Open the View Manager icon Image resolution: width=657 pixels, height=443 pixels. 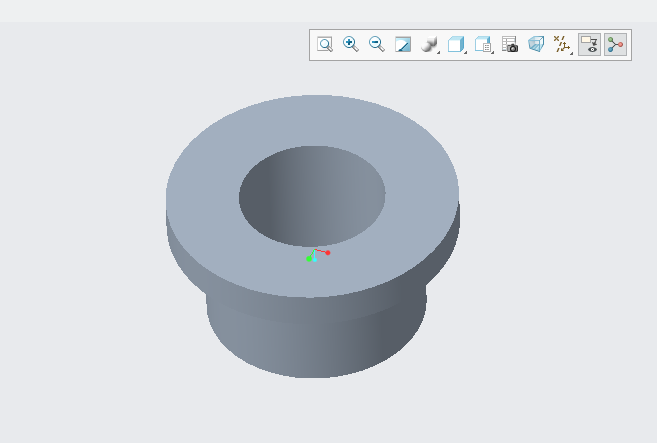point(483,44)
